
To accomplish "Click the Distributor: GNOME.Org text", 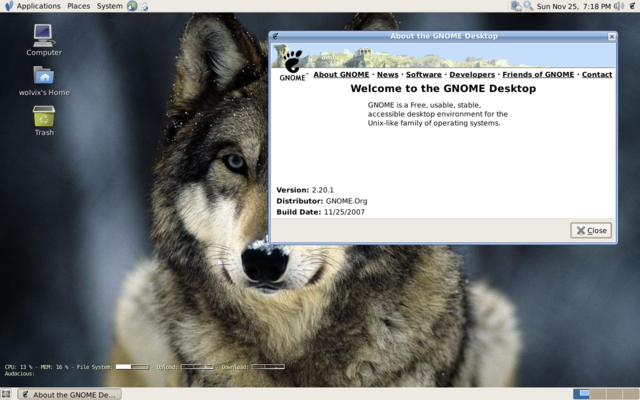I will (322, 201).
